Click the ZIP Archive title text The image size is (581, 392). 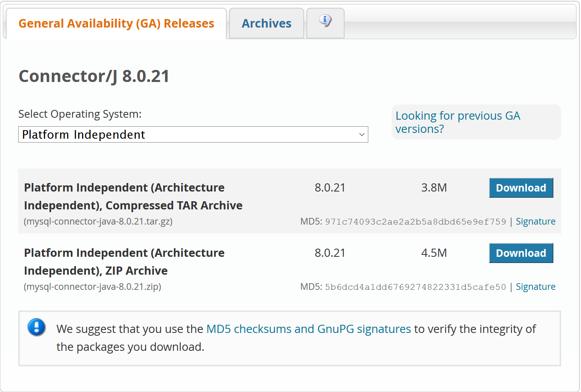pyautogui.click(x=124, y=261)
